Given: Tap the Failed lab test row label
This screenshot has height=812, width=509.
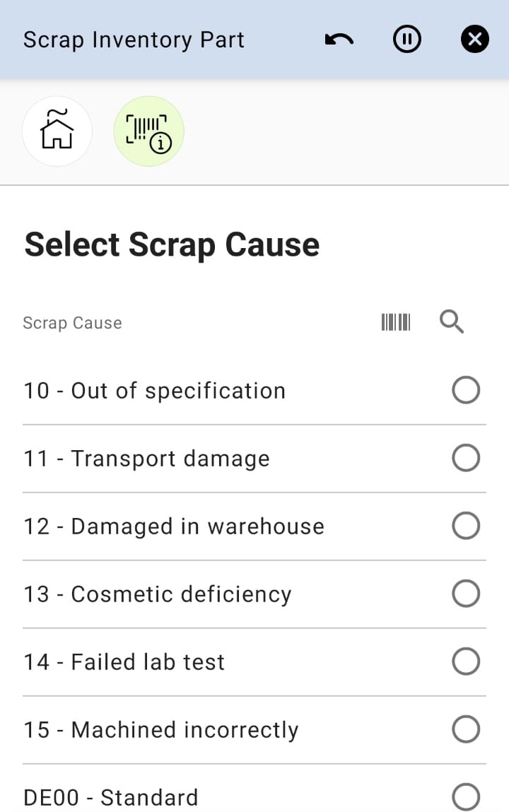Looking at the screenshot, I should coord(124,661).
